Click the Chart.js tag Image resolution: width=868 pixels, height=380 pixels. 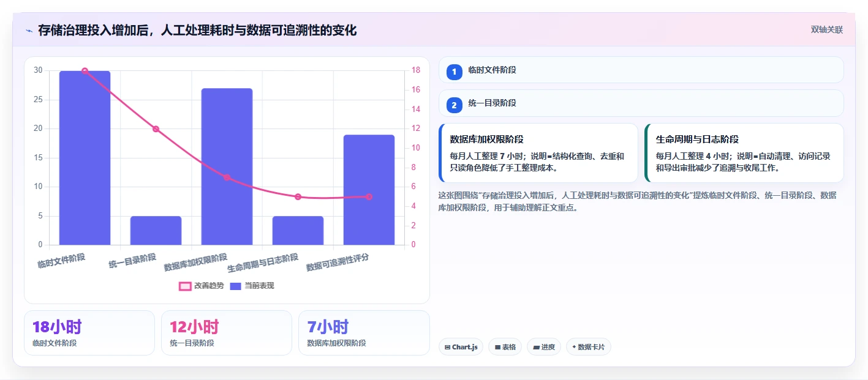coord(461,347)
